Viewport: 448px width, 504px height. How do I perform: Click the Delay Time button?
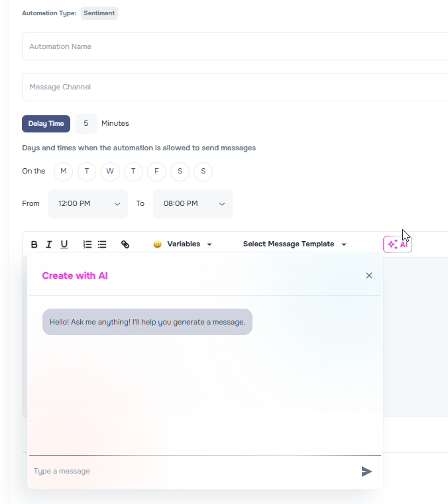[x=46, y=124]
